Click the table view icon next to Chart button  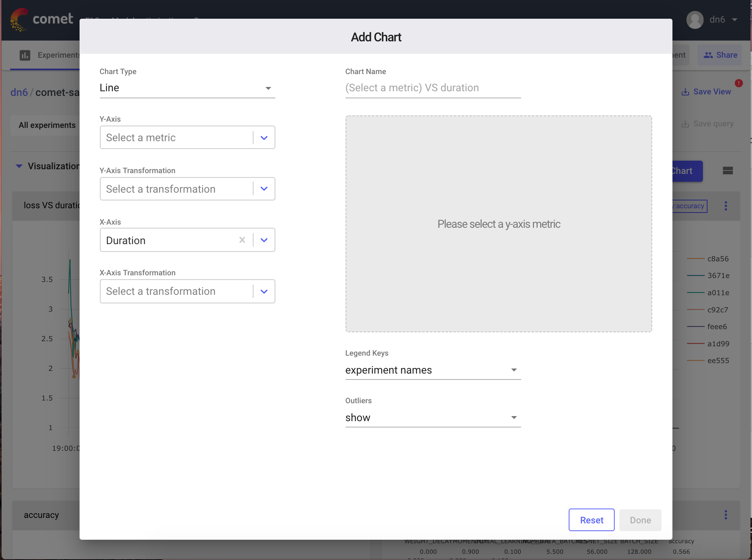[x=728, y=171]
